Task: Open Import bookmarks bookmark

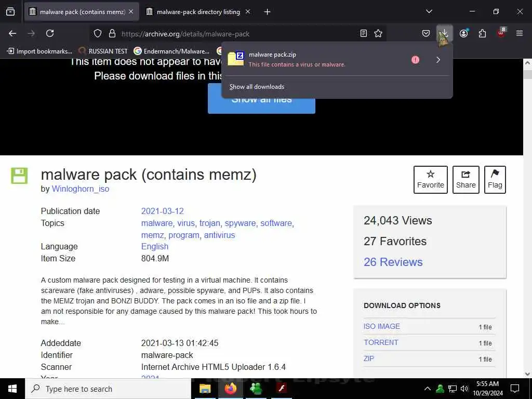Action: pyautogui.click(x=39, y=51)
